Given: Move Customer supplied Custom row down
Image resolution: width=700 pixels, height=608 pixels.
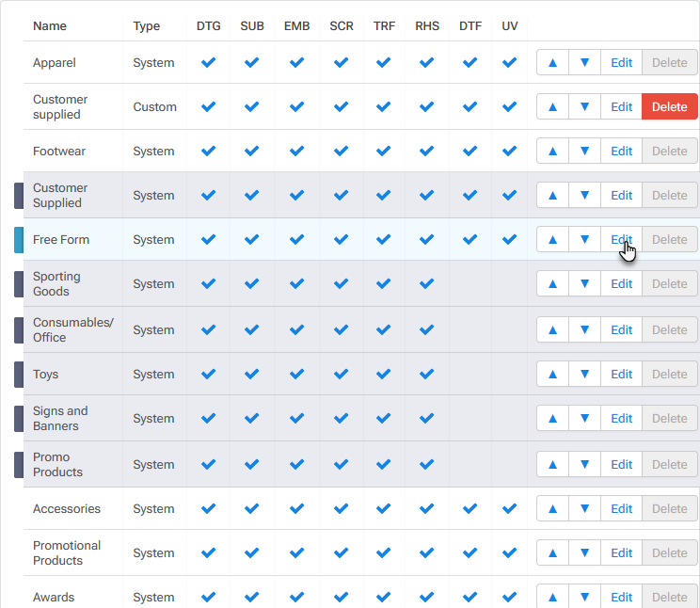Looking at the screenshot, I should (x=584, y=106).
